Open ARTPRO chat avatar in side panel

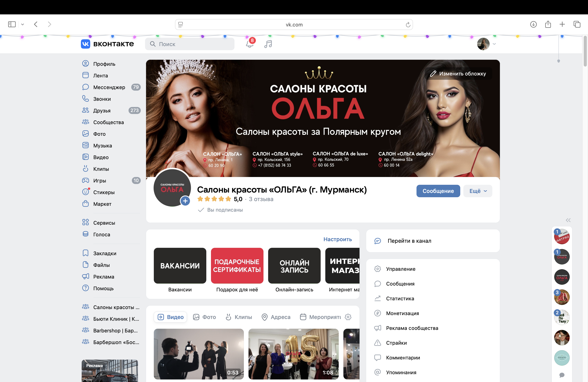[562, 237]
